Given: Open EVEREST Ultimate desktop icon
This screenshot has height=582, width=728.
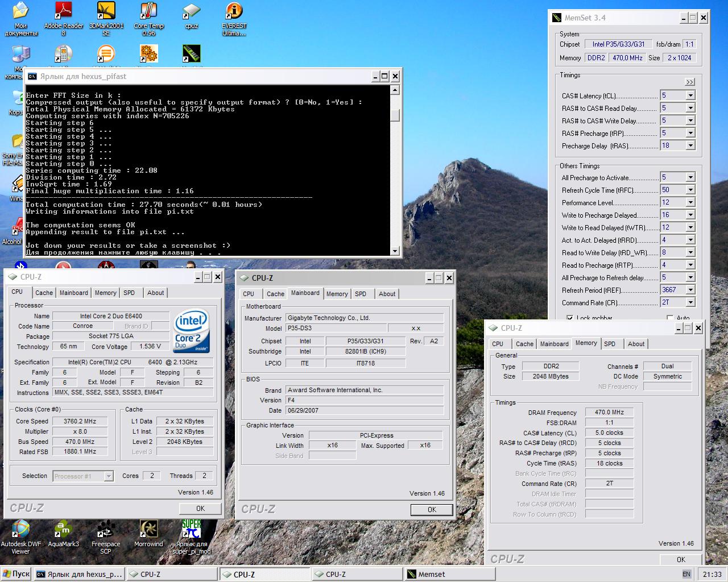Looking at the screenshot, I should coord(234,18).
